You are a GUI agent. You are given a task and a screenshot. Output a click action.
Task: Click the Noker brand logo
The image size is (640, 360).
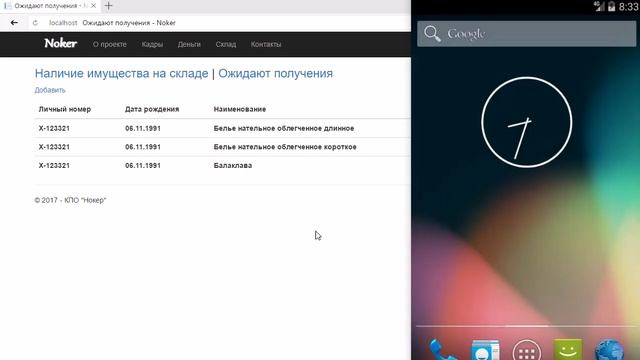[60, 43]
